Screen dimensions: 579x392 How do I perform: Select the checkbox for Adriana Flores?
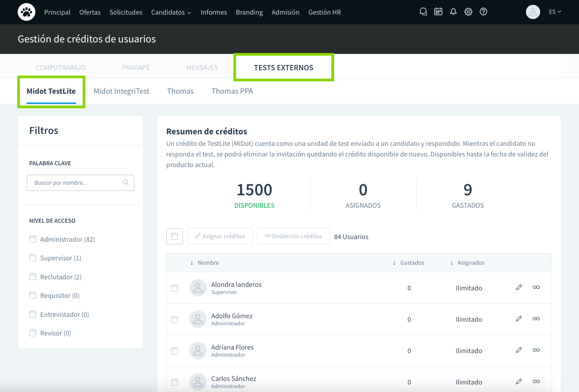(x=175, y=351)
